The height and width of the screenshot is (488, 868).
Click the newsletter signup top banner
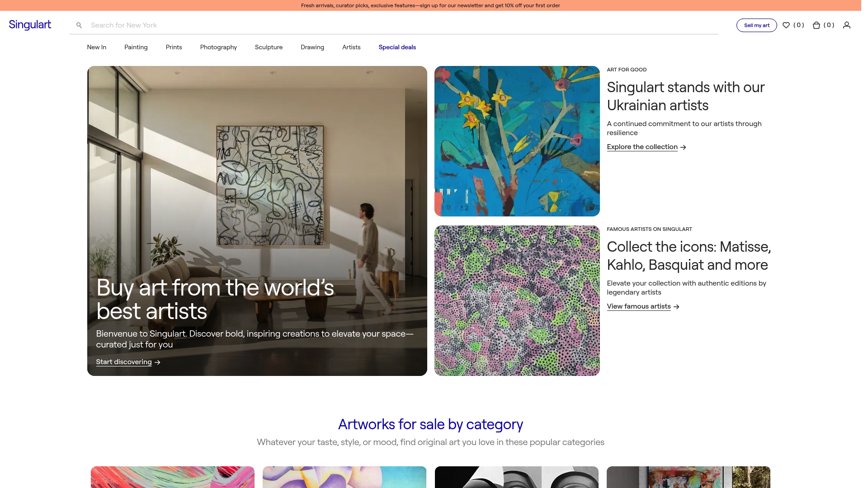coord(430,5)
